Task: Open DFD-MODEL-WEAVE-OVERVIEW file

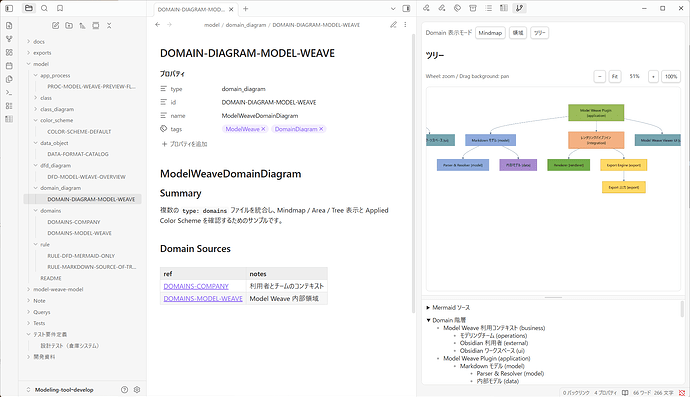Action: pos(86,177)
